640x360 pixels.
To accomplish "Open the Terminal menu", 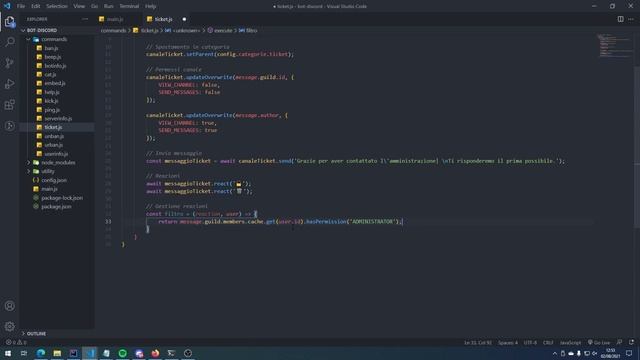I will (129, 6).
